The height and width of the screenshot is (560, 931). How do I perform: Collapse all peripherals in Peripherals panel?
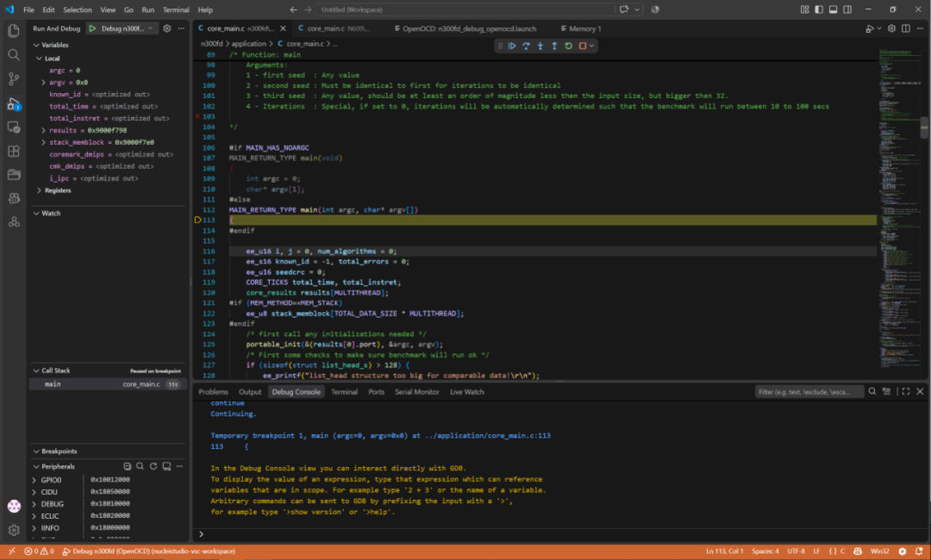[127, 466]
